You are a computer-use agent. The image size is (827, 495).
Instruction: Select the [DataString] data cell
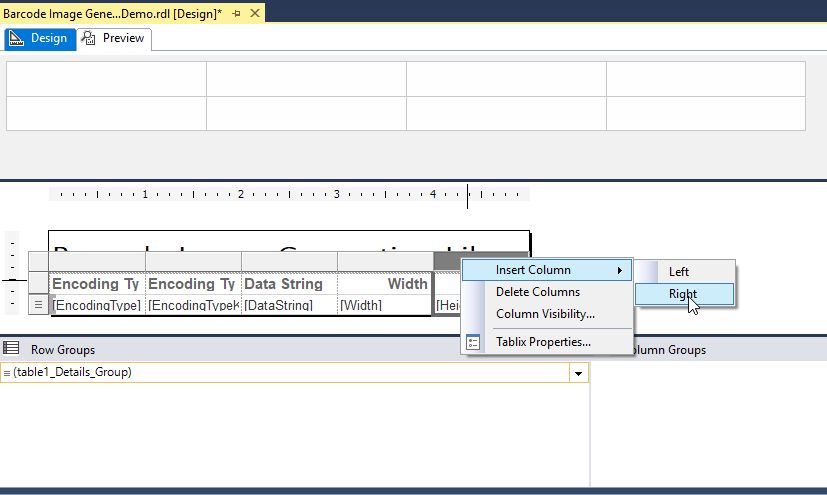pyautogui.click(x=289, y=305)
